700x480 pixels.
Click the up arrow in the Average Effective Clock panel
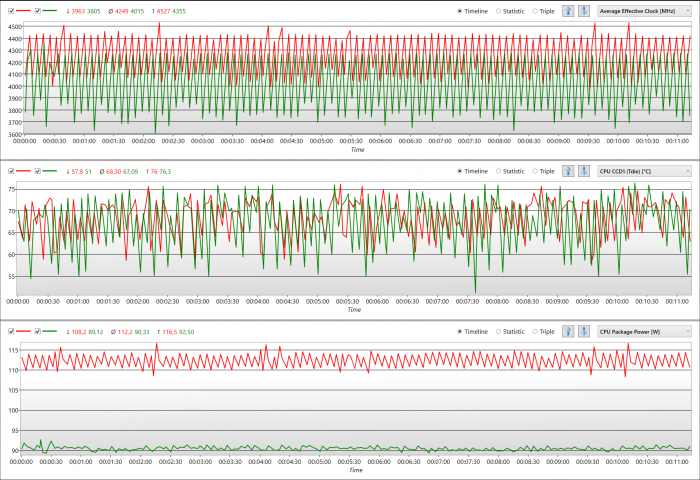567,10
